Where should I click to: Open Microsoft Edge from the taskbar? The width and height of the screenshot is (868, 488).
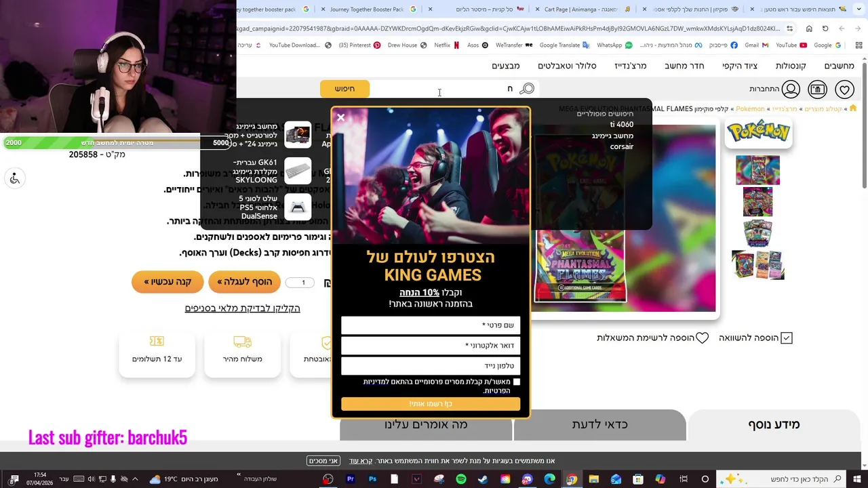[x=549, y=479]
